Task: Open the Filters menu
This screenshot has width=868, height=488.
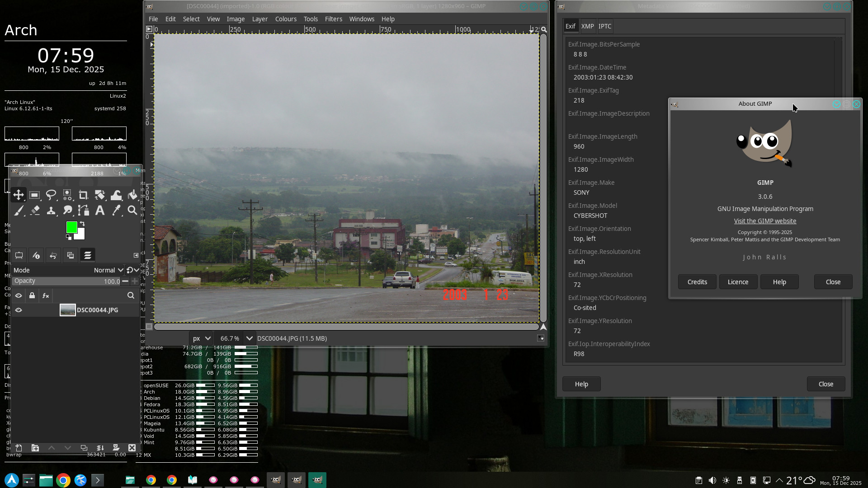Action: tap(333, 19)
